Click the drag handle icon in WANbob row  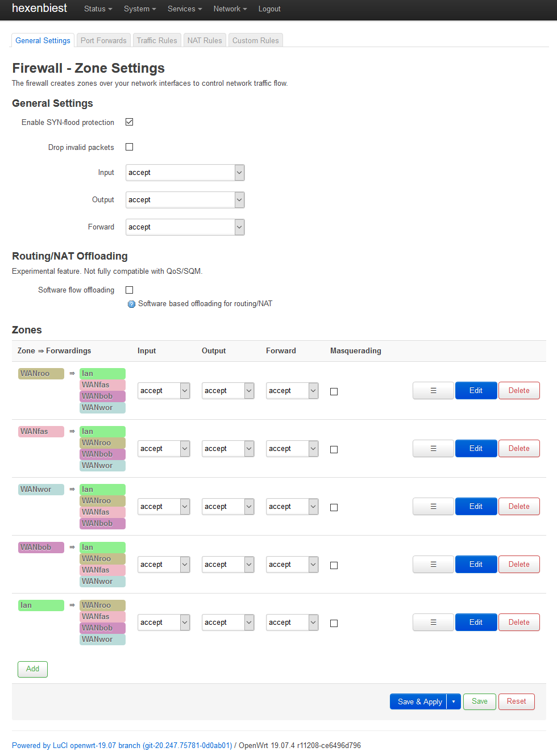(x=433, y=565)
